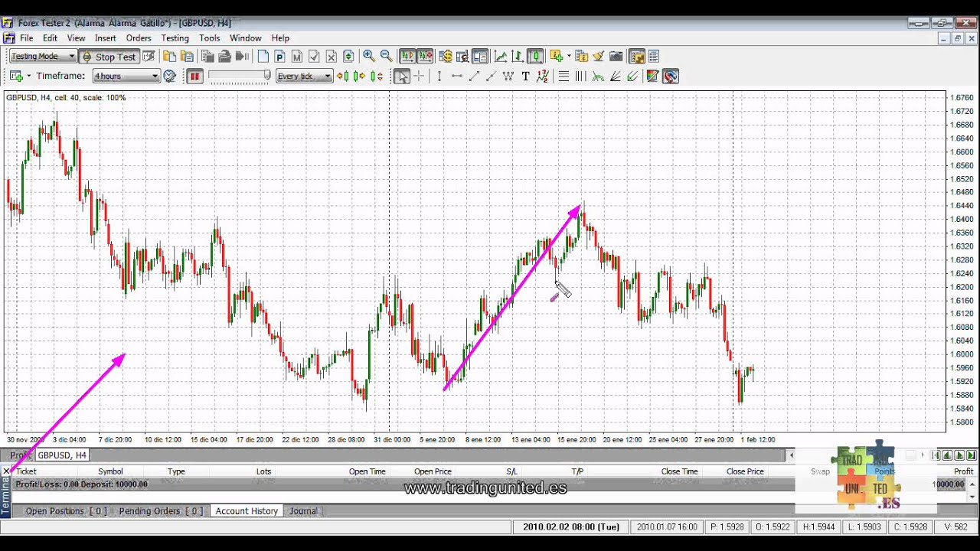Open the File menu
Screen dimensions: 980x551
click(x=27, y=38)
